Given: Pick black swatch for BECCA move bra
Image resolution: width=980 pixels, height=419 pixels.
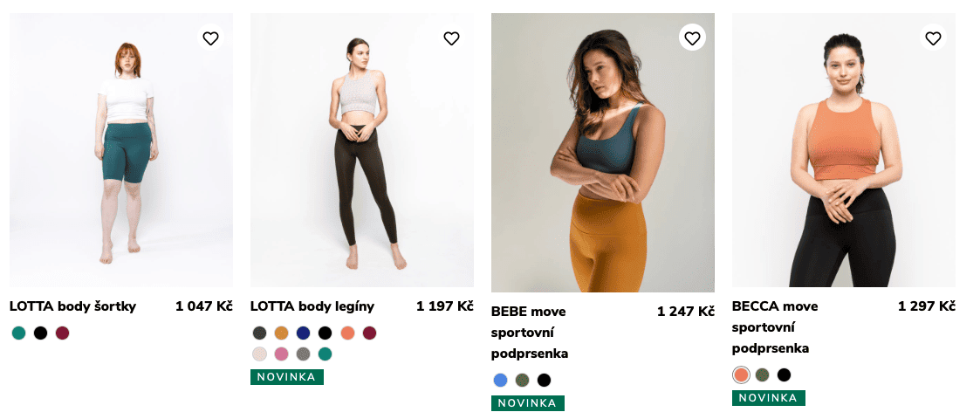Looking at the screenshot, I should coord(784,374).
